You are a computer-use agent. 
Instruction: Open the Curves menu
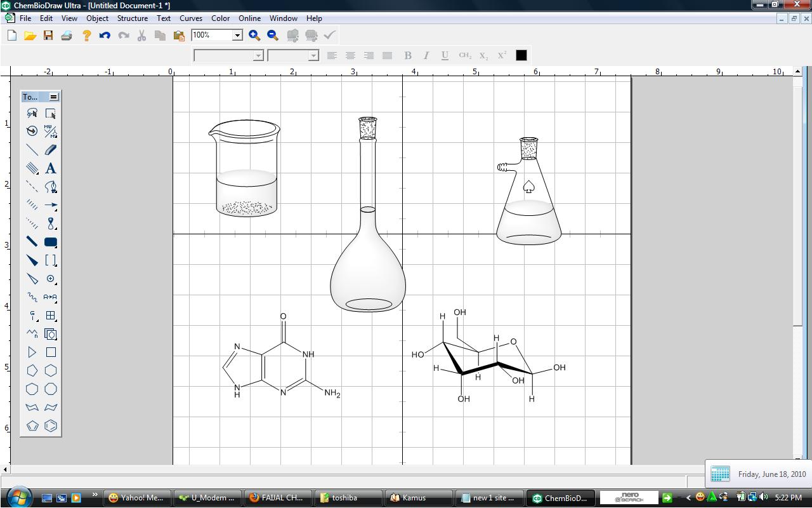pyautogui.click(x=190, y=18)
